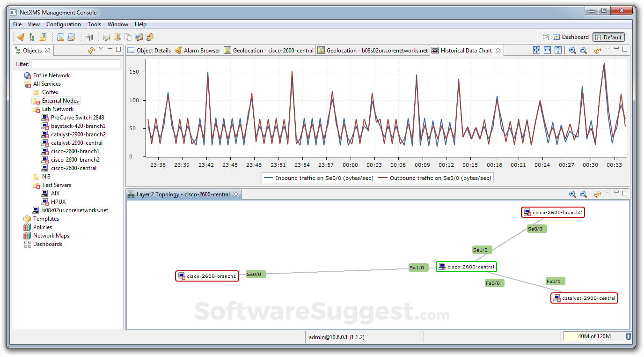
Task: Open the Configuration menu
Action: (64, 24)
